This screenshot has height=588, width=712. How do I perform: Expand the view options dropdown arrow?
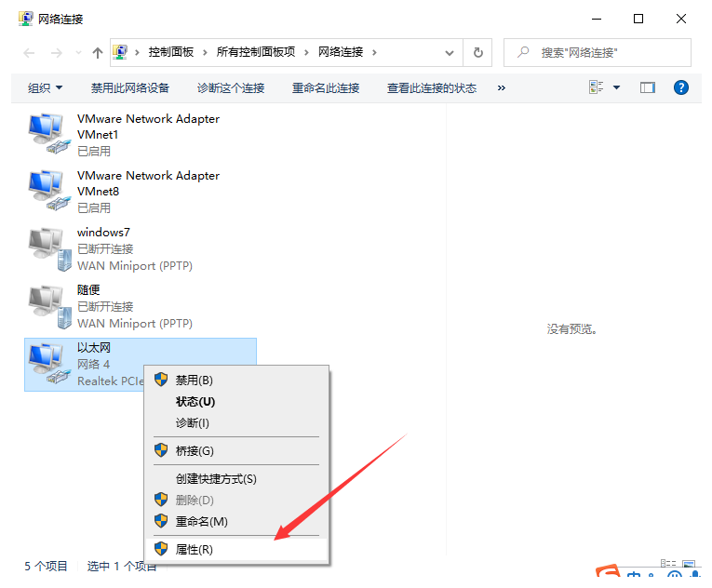616,87
